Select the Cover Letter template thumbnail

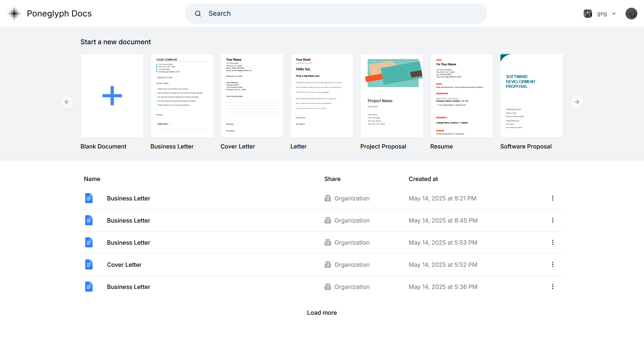tap(252, 96)
